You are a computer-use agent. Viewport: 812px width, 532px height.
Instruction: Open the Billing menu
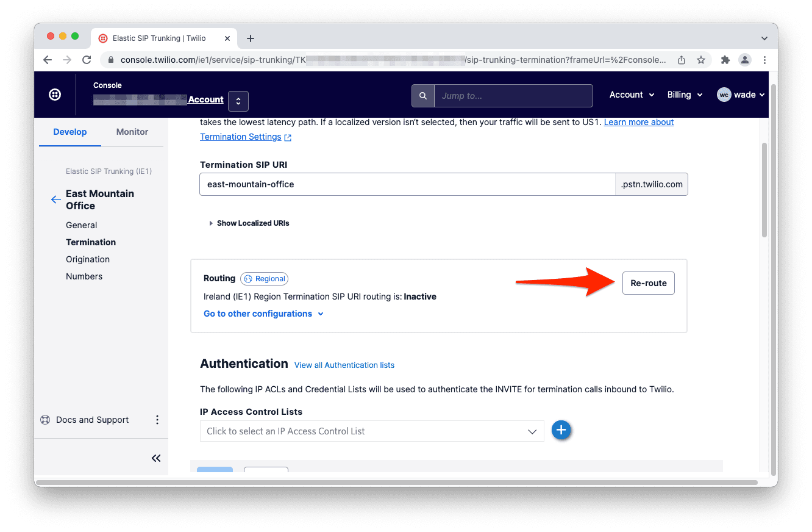coord(685,95)
